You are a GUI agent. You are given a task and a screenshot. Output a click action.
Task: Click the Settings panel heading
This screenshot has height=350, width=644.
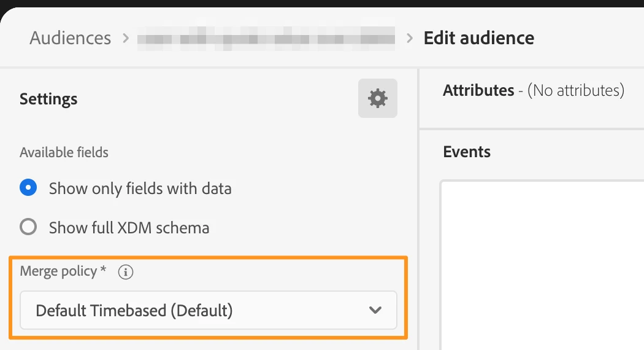(48, 99)
